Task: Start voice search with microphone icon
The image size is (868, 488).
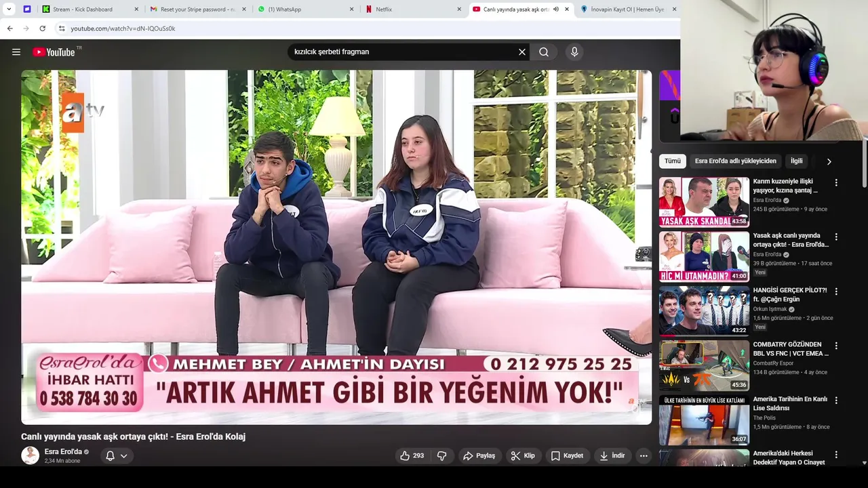Action: click(574, 52)
